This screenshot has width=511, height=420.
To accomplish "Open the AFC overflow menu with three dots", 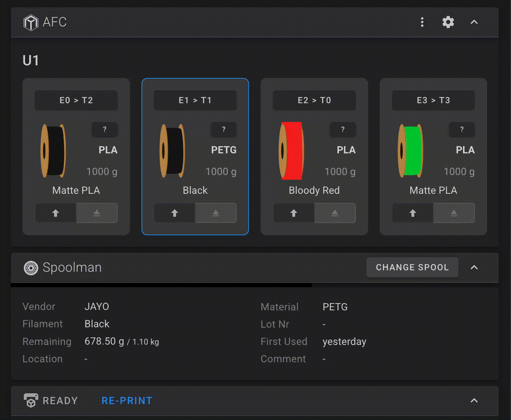I will (x=422, y=22).
